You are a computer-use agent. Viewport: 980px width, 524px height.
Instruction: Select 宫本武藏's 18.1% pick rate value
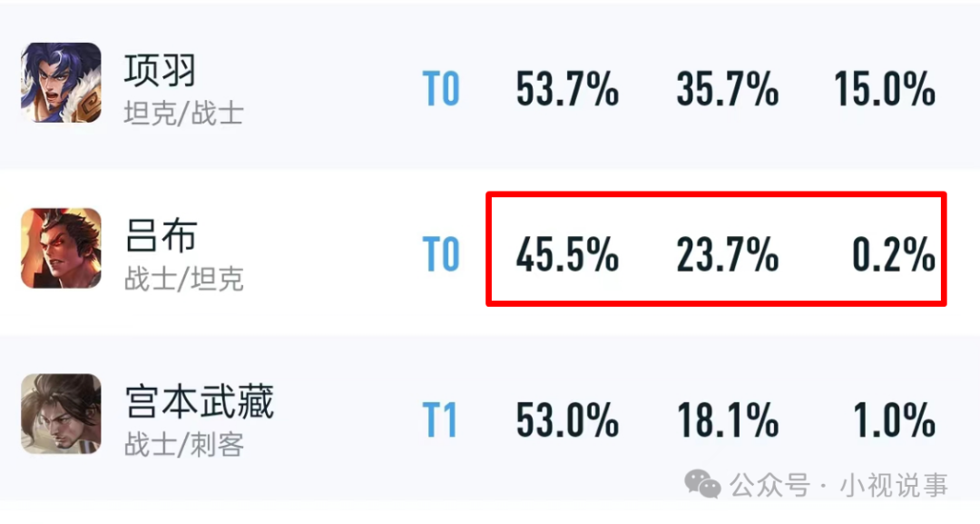coord(728,420)
